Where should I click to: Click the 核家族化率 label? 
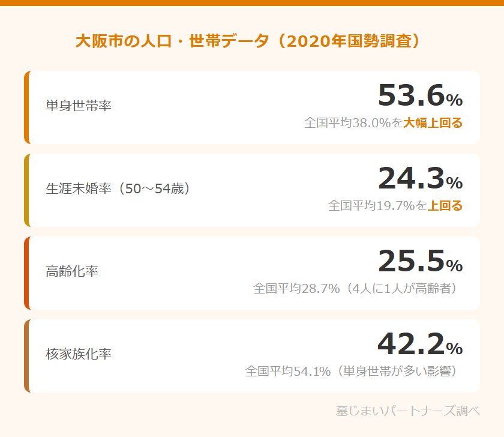pos(79,355)
